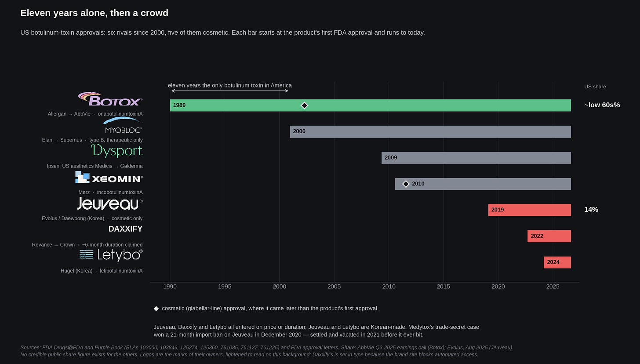The width and height of the screenshot is (640, 364).
Task: Select the Jeuveau logo
Action: (110, 204)
